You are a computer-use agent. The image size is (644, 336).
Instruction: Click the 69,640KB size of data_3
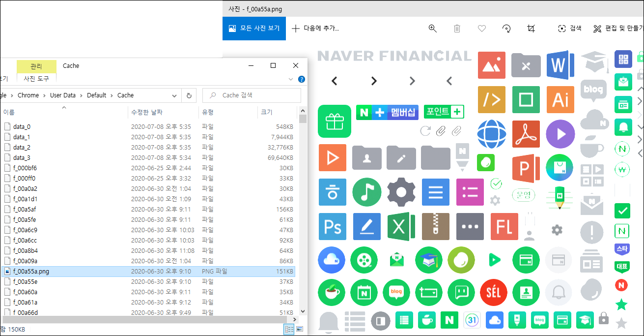[280, 157]
